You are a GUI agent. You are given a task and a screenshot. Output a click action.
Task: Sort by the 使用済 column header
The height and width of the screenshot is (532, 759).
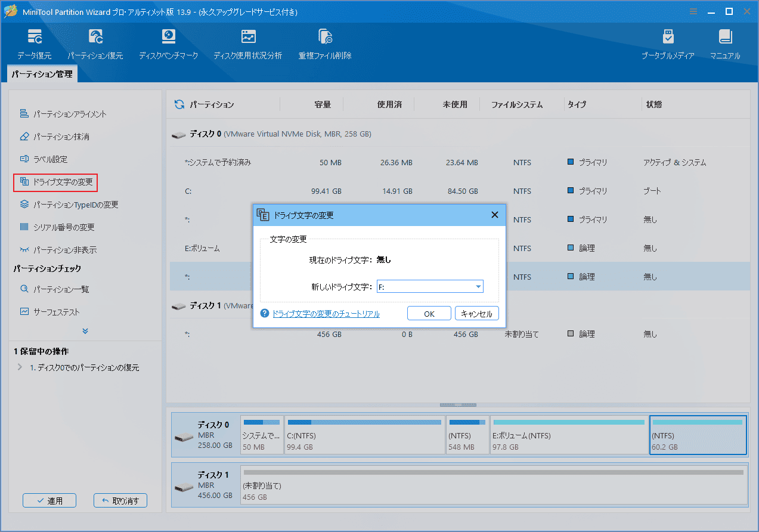(x=389, y=104)
